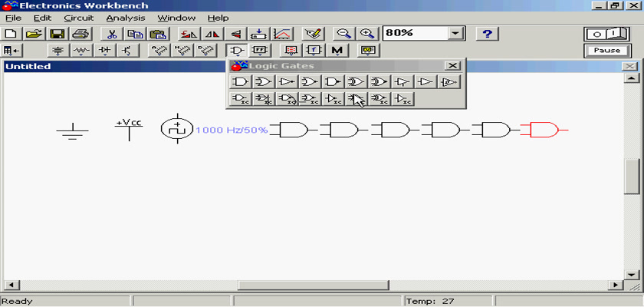The height and width of the screenshot is (307, 644).
Task: Click the Save floppy disk icon
Action: pyautogui.click(x=58, y=34)
